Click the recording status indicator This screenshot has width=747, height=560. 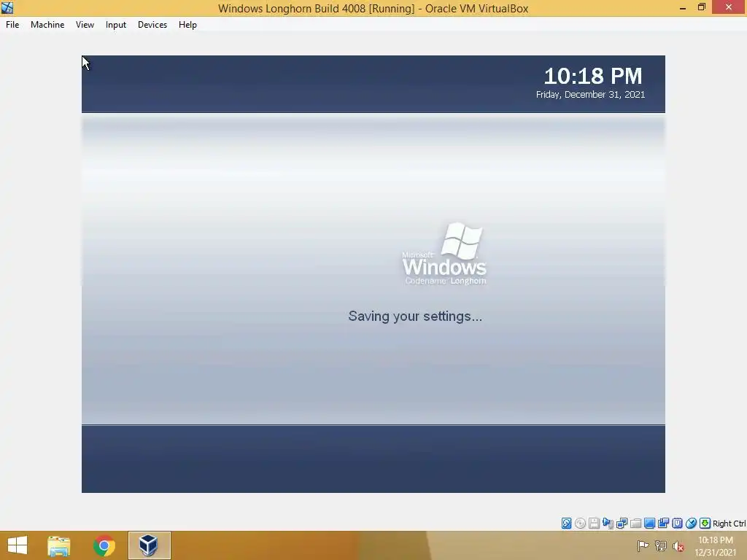coord(663,524)
